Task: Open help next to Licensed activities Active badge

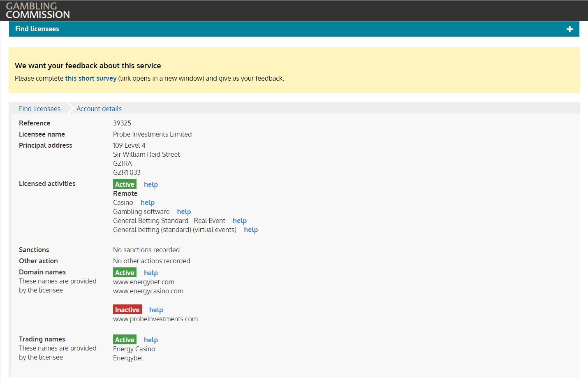Action: click(x=151, y=185)
